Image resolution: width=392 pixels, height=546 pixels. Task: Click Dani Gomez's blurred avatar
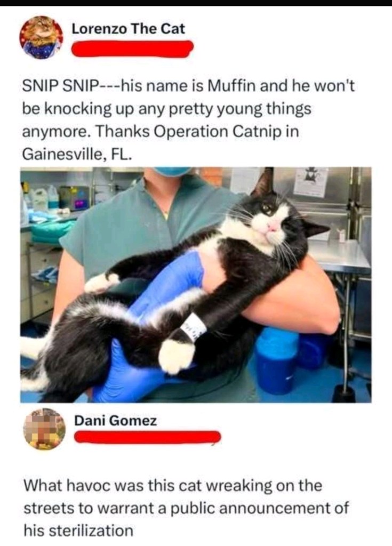pos(44,429)
